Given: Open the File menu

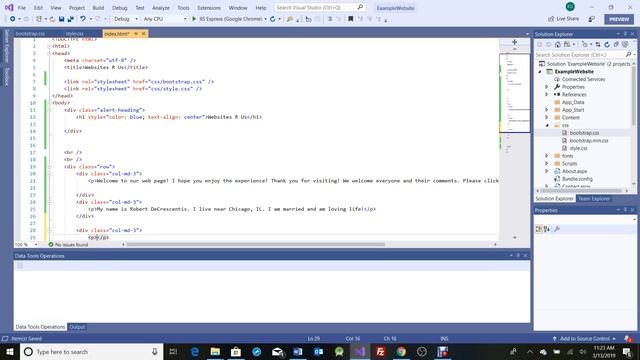Looking at the screenshot, I should click(x=22, y=8).
